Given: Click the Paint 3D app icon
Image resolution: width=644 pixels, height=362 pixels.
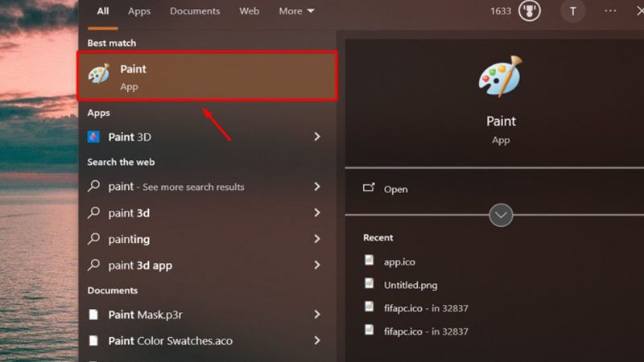Looking at the screenshot, I should (x=94, y=137).
